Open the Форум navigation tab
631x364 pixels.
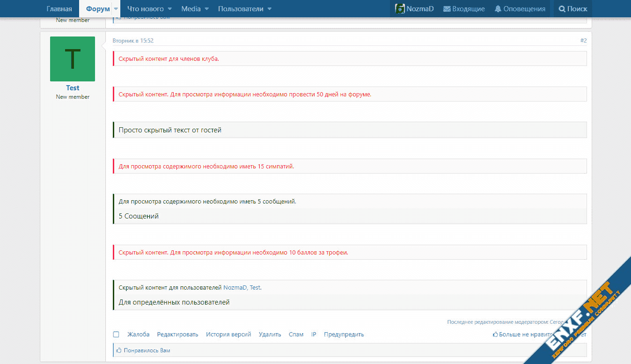pos(98,9)
